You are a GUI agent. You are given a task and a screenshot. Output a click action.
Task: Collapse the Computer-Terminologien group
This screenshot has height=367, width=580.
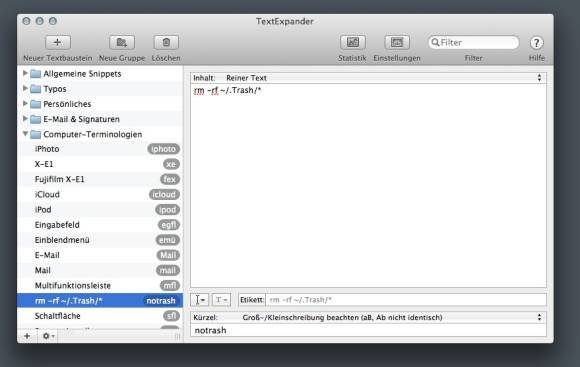(25, 134)
